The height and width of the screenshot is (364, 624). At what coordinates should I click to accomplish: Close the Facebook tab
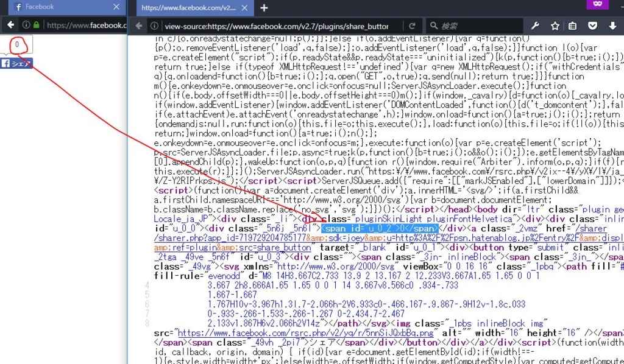116,7
